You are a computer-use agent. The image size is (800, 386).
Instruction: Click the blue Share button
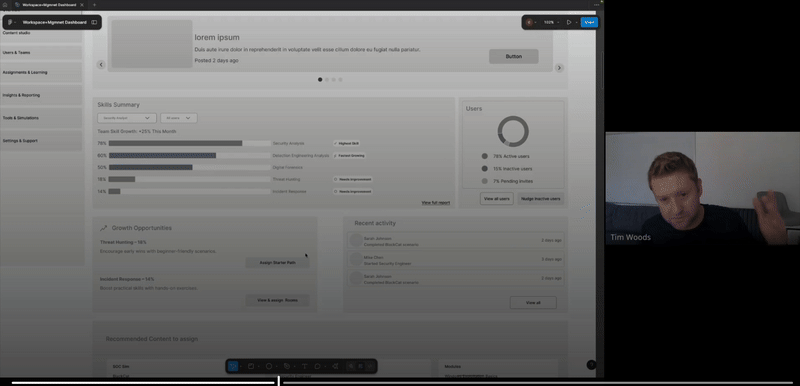point(589,22)
